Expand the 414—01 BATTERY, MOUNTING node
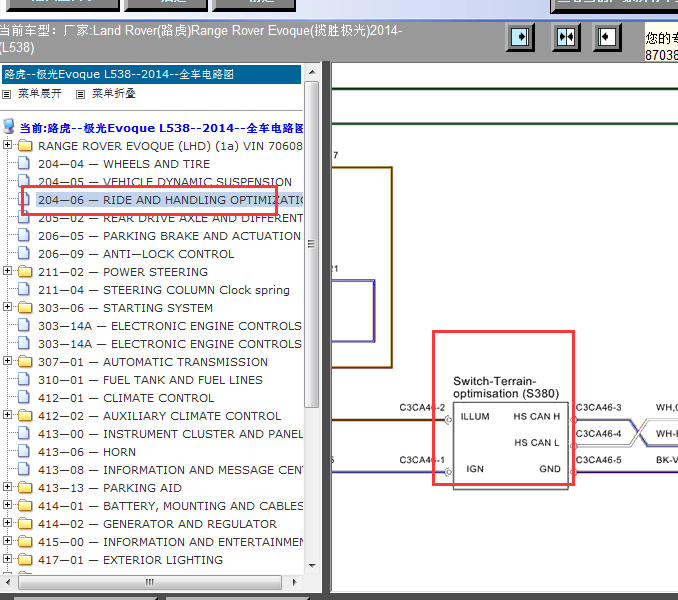 [x=7, y=504]
